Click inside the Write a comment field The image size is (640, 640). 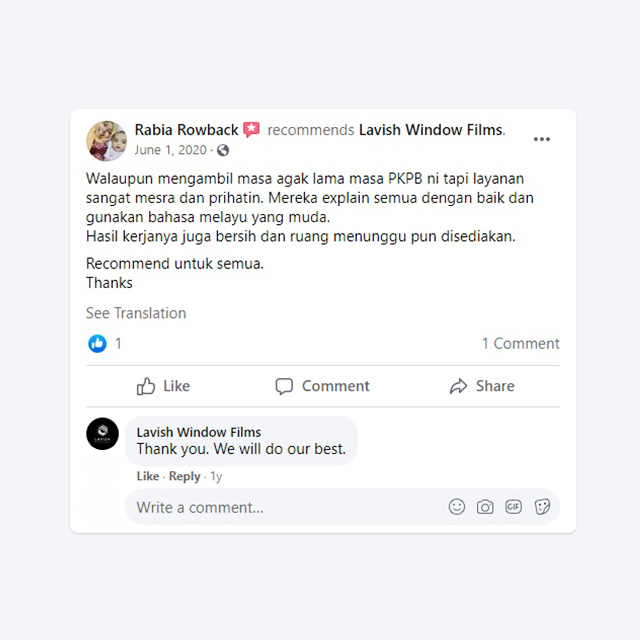point(342,507)
